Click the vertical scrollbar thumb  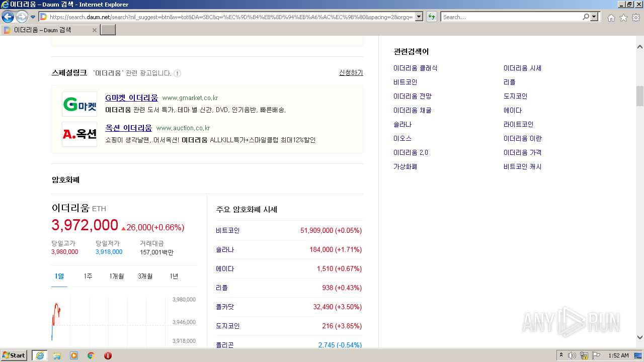pyautogui.click(x=640, y=96)
